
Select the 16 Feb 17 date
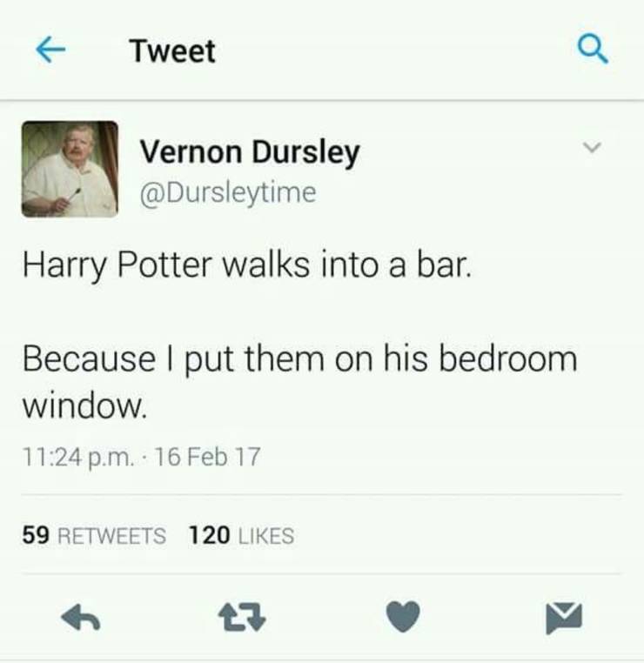(208, 457)
